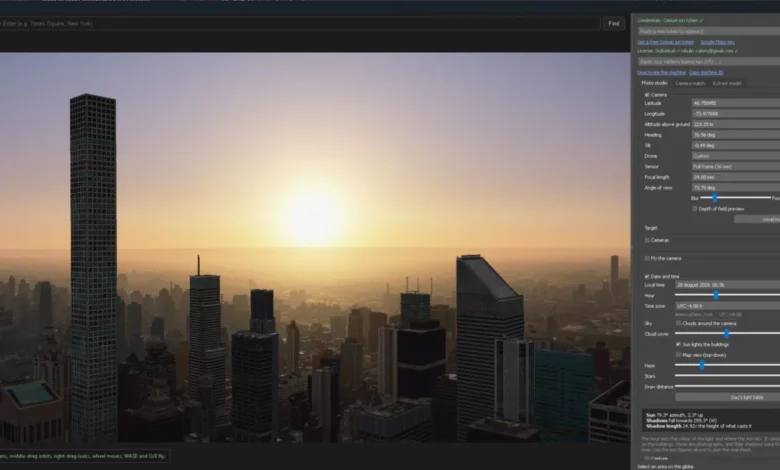Toggle the Camera section checkbox
The height and width of the screenshot is (470, 780).
[647, 94]
